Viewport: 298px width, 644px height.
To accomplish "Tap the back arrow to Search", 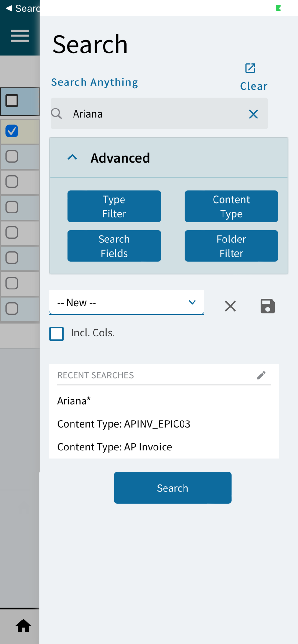I will [x=9, y=8].
